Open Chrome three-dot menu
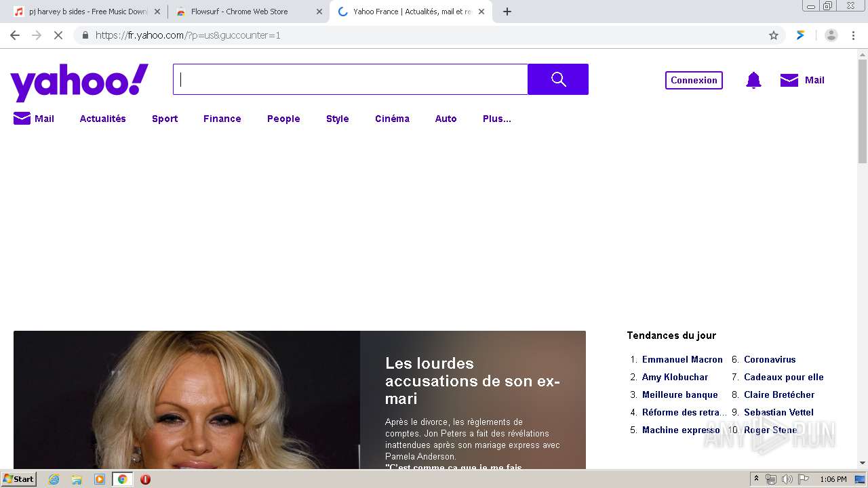 coord(853,35)
